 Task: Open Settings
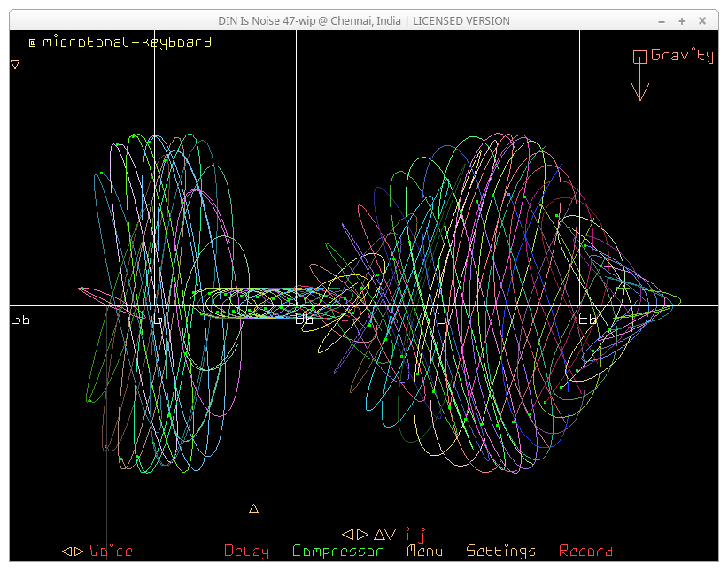(x=500, y=552)
